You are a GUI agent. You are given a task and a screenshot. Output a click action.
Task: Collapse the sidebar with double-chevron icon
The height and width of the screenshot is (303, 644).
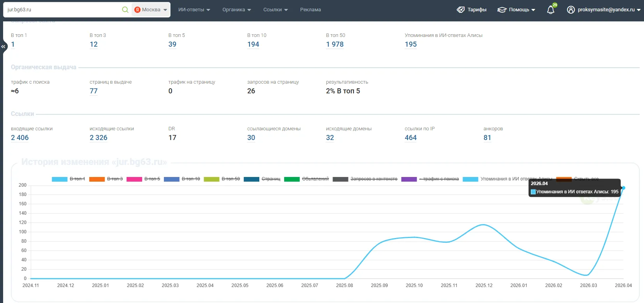(x=3, y=46)
